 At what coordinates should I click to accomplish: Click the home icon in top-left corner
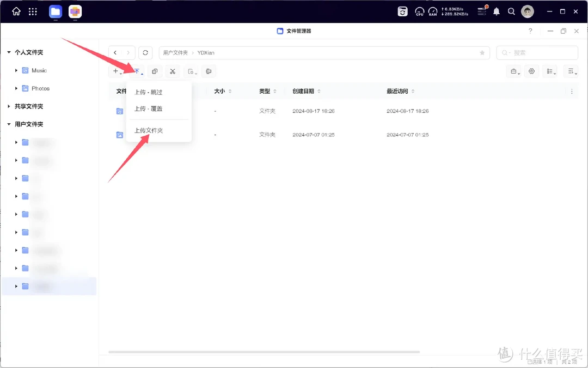coord(15,11)
